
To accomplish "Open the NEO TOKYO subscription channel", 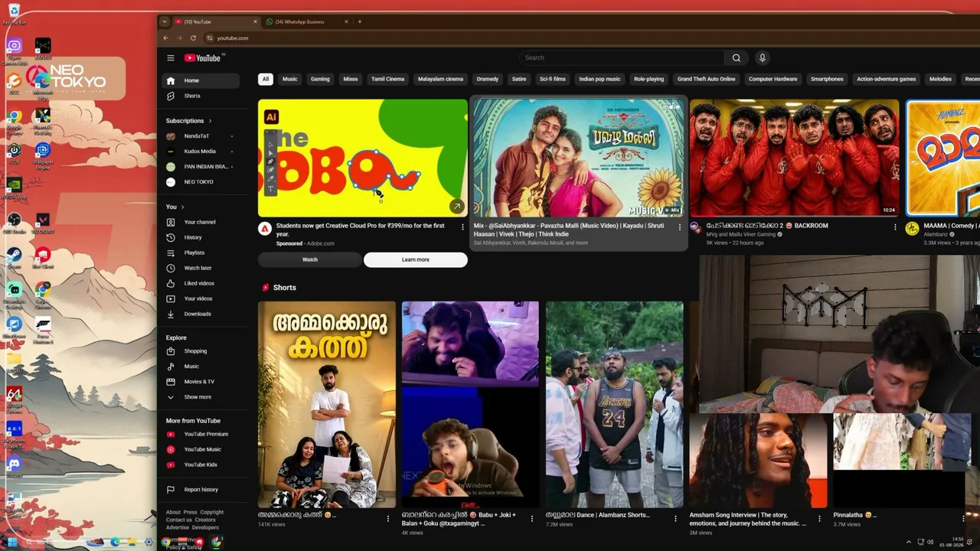I will pyautogui.click(x=201, y=182).
